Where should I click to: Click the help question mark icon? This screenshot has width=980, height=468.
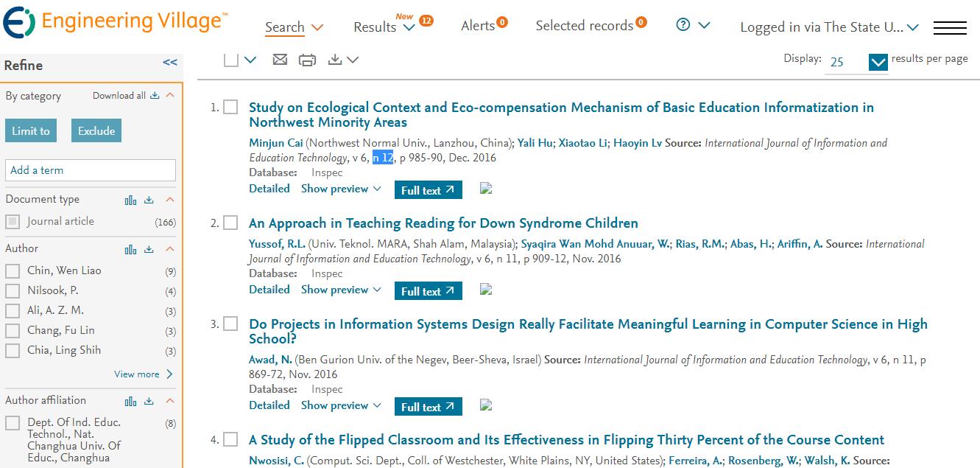tap(683, 25)
